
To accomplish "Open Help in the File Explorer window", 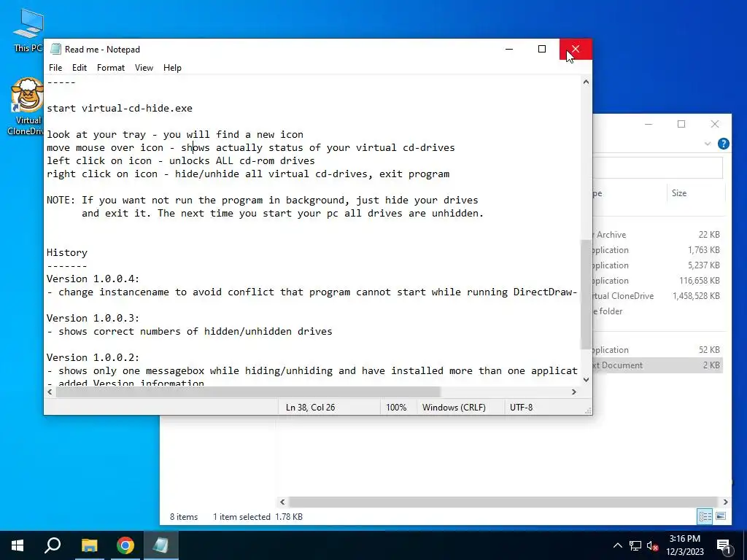I will coord(723,144).
